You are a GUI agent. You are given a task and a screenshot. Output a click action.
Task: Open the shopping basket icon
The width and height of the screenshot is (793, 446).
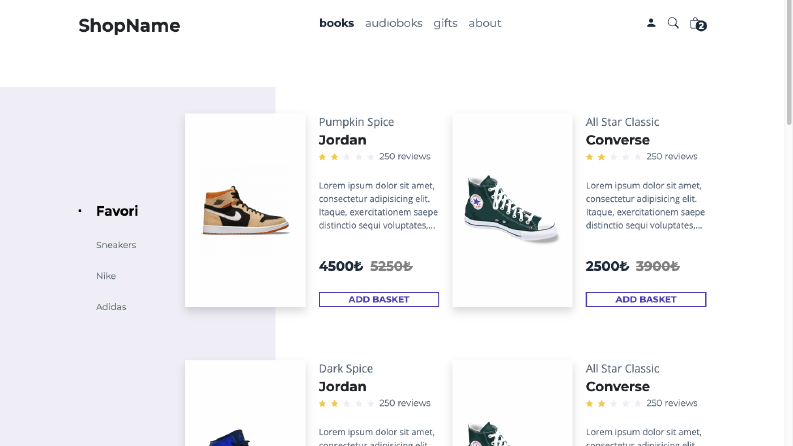pyautogui.click(x=697, y=23)
